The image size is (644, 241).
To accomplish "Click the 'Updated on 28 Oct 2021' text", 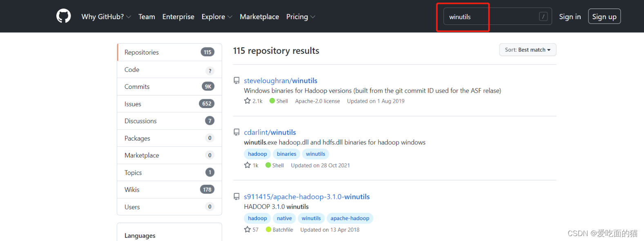I will click(320, 165).
